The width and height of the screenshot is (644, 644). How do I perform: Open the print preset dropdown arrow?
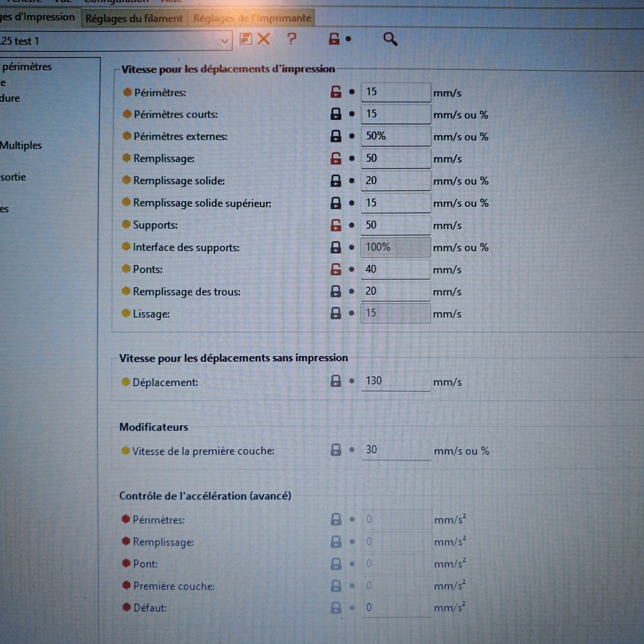point(224,41)
